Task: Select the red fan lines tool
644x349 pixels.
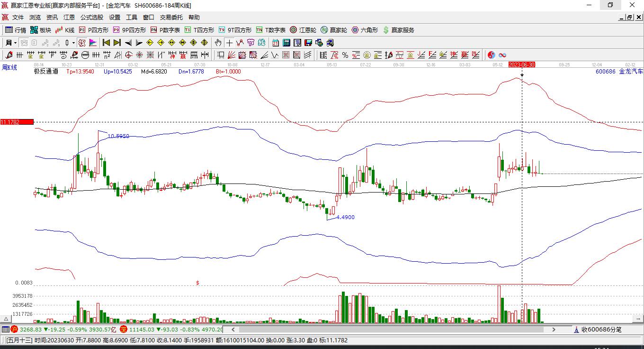Action: pyautogui.click(x=232, y=55)
